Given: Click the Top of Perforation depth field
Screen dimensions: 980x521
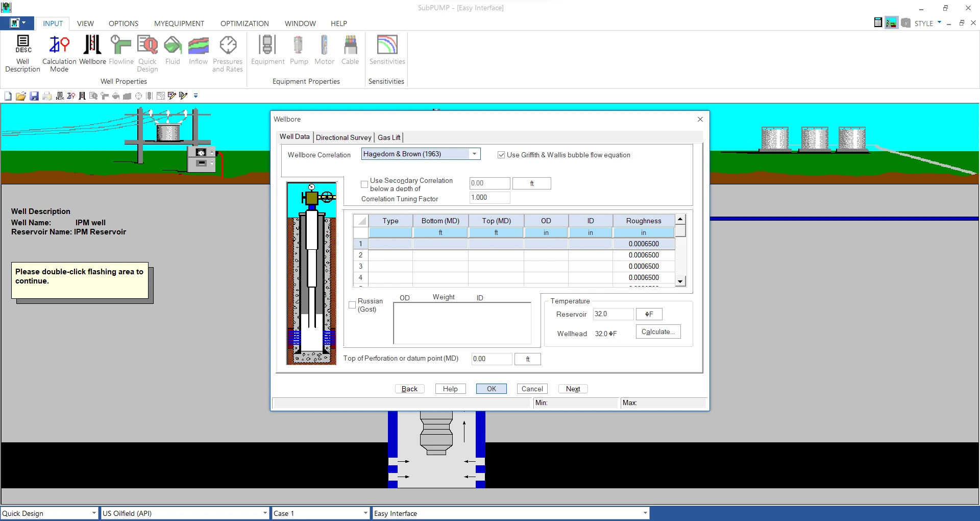Looking at the screenshot, I should coord(492,359).
